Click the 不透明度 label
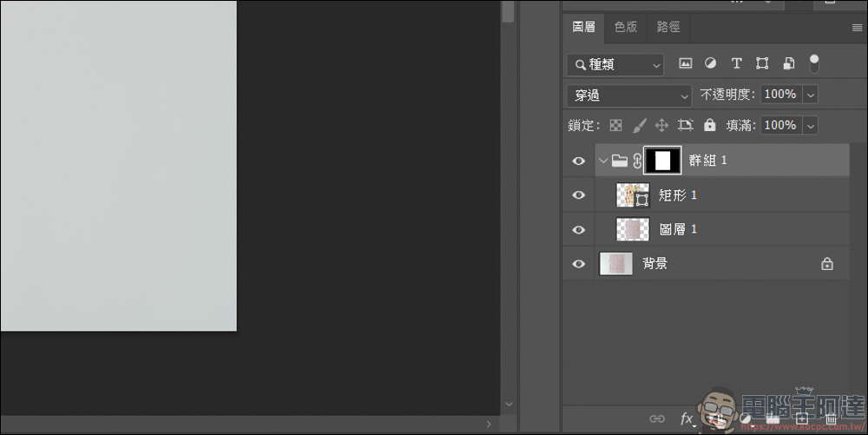The height and width of the screenshot is (435, 868). point(727,95)
